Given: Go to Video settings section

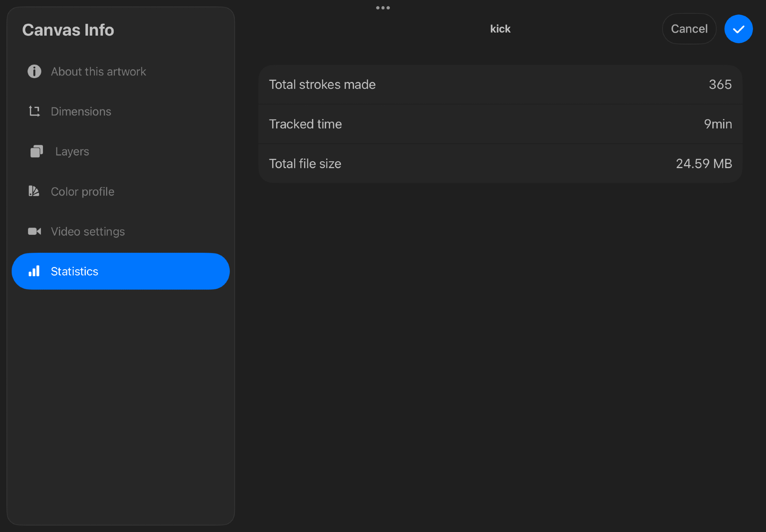Looking at the screenshot, I should click(x=88, y=231).
